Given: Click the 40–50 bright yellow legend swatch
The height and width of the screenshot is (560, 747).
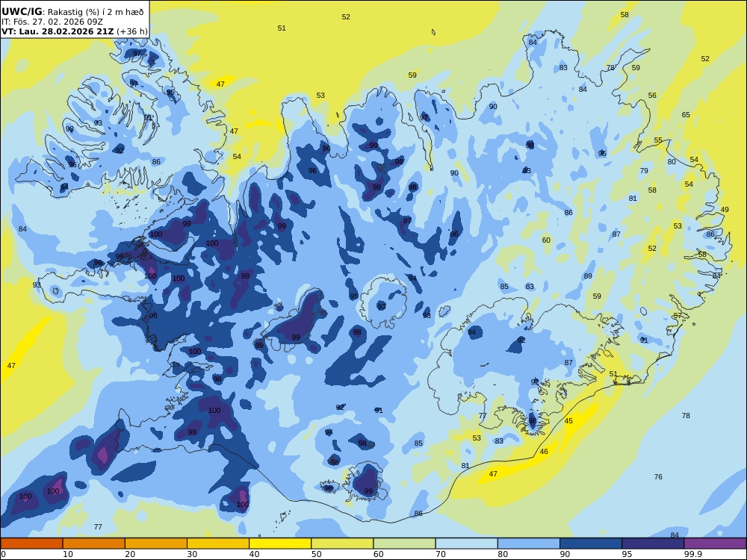Looking at the screenshot, I should pyautogui.click(x=280, y=544).
